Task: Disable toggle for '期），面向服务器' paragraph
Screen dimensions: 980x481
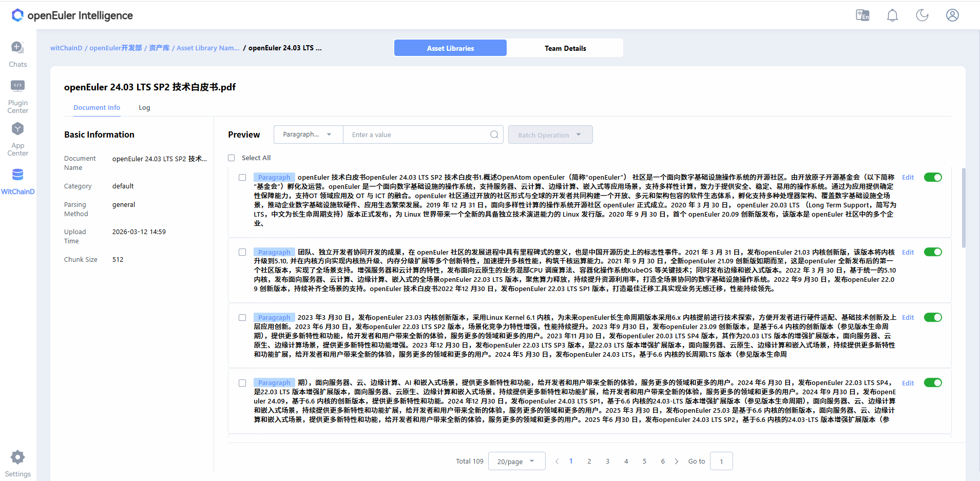Action: coord(933,382)
